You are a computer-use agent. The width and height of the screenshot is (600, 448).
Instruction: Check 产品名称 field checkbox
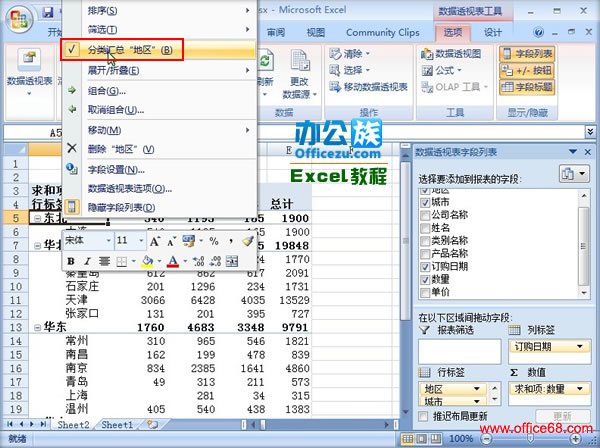[x=425, y=254]
